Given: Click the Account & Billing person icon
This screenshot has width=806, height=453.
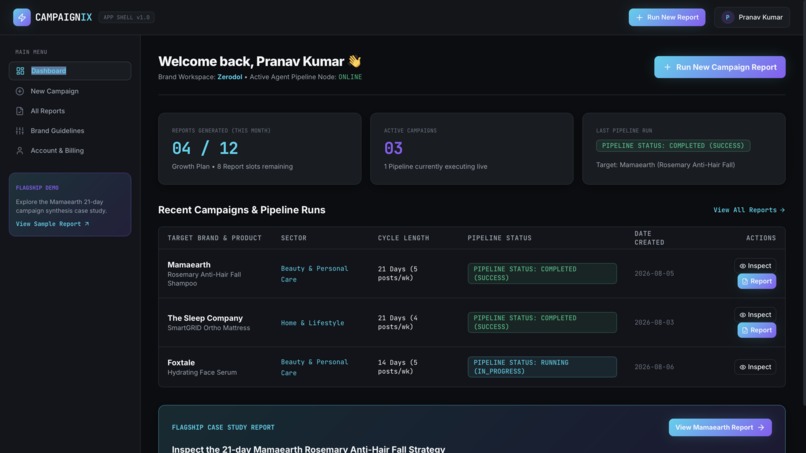Looking at the screenshot, I should coord(20,151).
